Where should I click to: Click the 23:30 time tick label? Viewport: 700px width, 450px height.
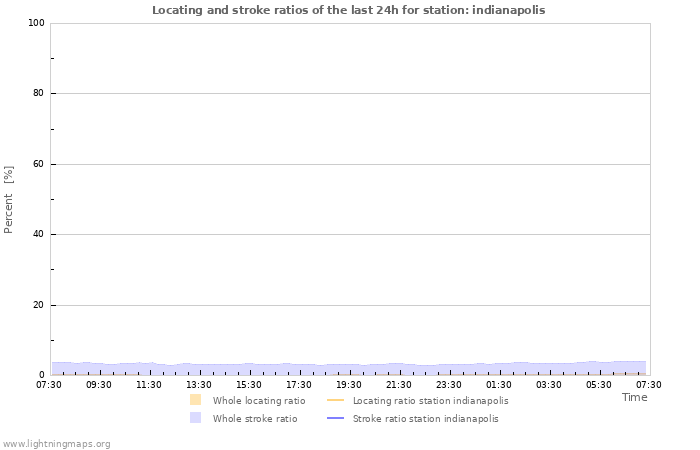point(449,385)
